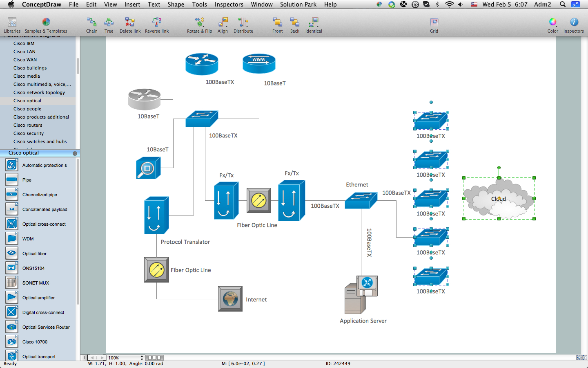This screenshot has height=368, width=588.
Task: Open the Distribute tool
Action: pos(243,25)
